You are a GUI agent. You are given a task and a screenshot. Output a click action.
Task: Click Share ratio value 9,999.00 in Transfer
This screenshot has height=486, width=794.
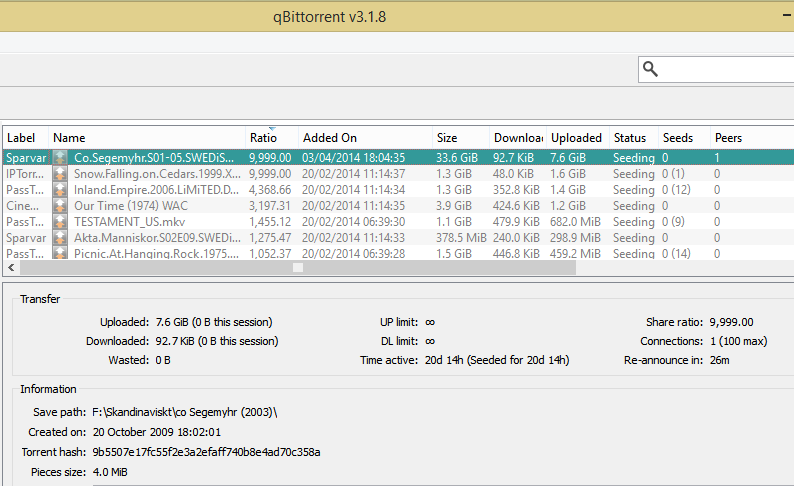point(731,322)
